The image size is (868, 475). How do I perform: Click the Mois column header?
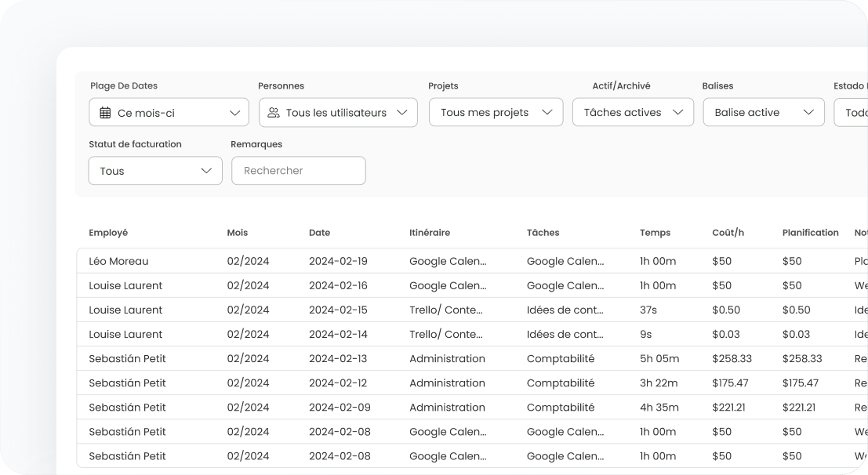(x=238, y=233)
